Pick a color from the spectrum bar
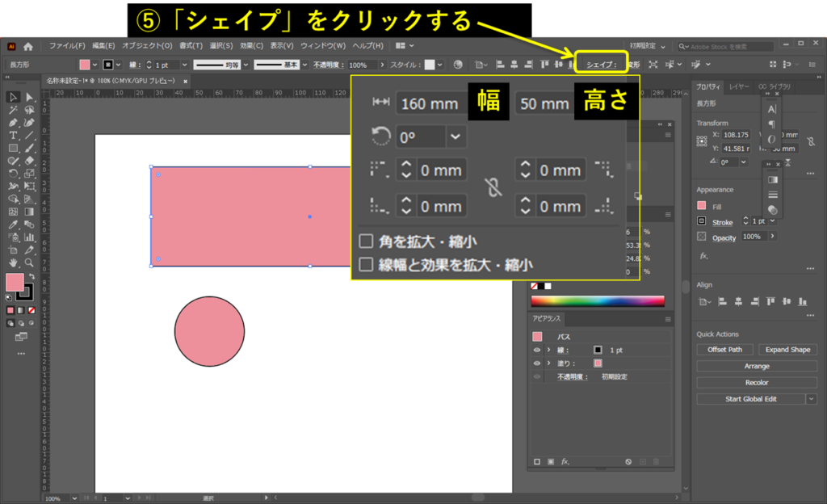The width and height of the screenshot is (827, 504). coord(597,301)
